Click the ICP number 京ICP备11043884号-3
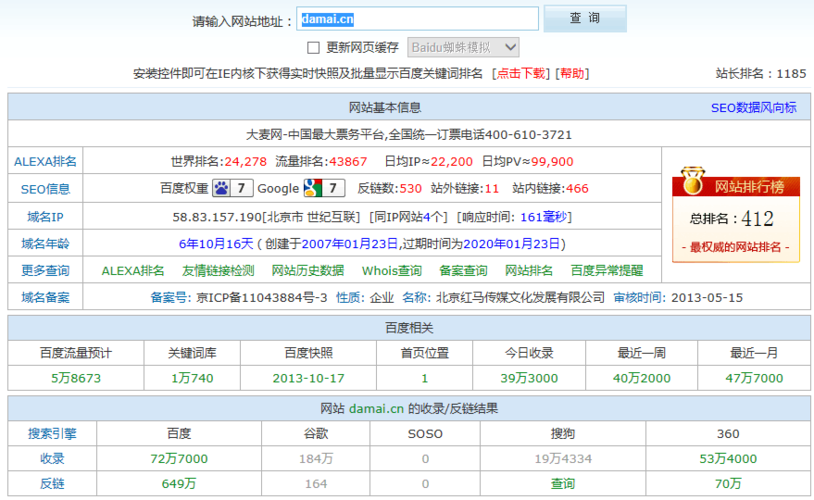The width and height of the screenshot is (814, 500). tap(262, 298)
